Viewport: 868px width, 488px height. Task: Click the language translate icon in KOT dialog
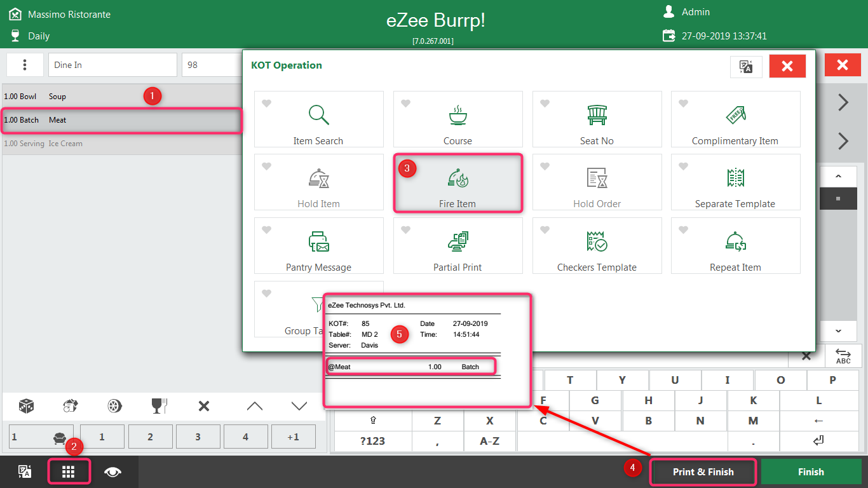(x=746, y=66)
